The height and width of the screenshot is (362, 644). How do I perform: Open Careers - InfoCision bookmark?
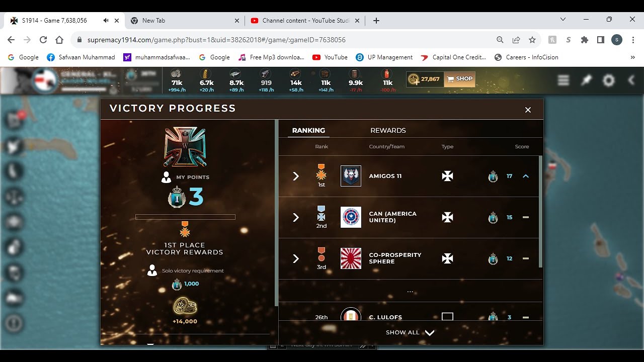(x=526, y=57)
